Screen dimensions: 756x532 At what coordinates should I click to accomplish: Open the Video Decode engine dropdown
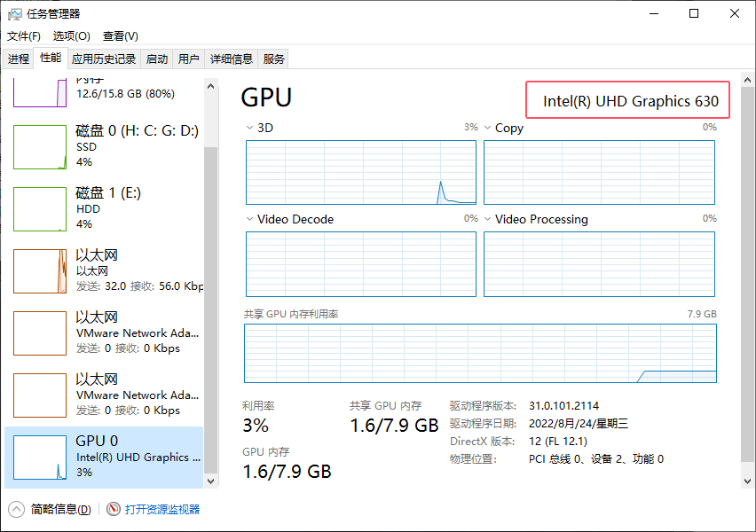pyautogui.click(x=250, y=219)
